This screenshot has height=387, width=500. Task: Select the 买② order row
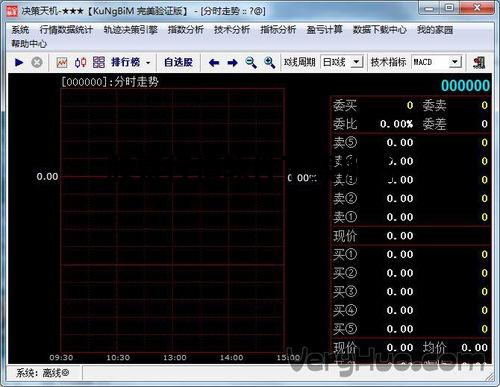(x=410, y=273)
